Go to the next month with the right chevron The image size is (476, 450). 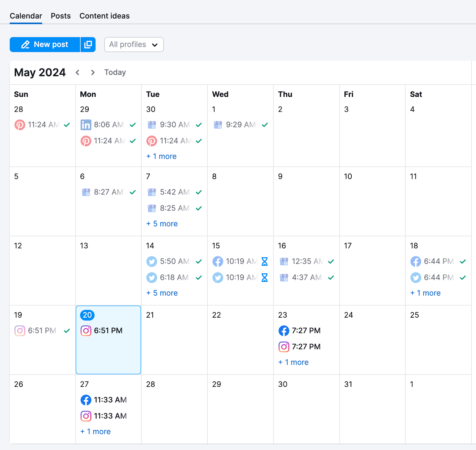[x=93, y=73]
